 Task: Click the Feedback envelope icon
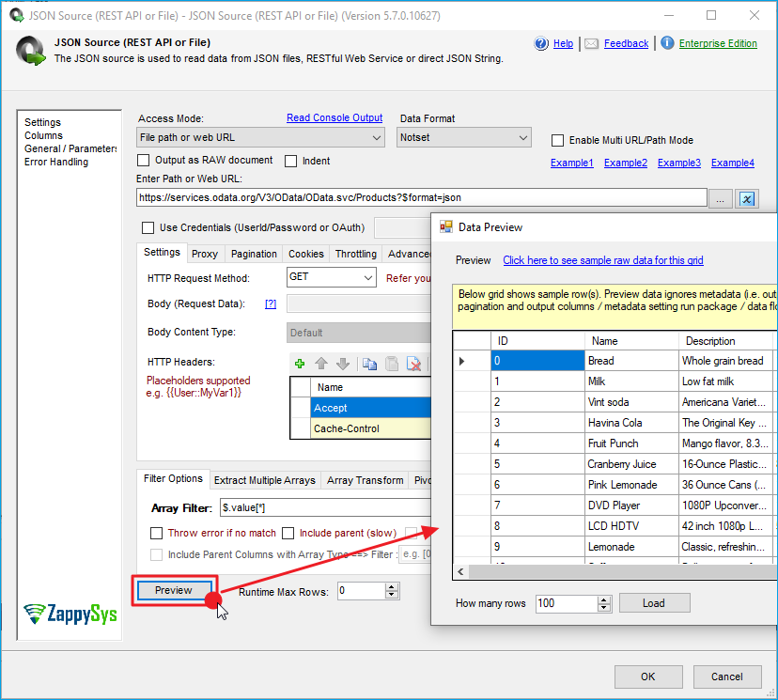(x=591, y=43)
